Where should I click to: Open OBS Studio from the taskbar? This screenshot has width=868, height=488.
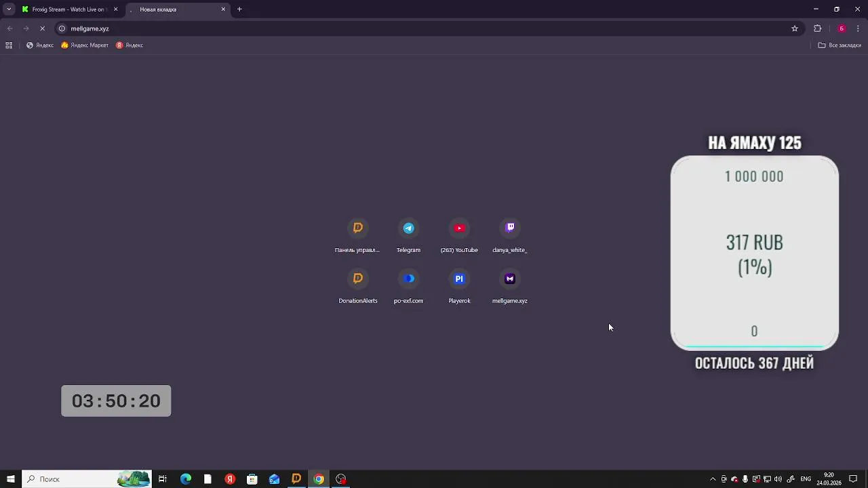point(341,479)
